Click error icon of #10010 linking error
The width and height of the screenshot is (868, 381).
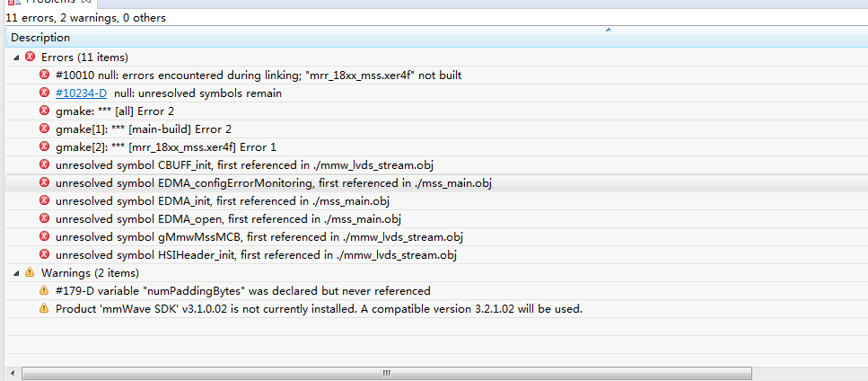tap(44, 75)
